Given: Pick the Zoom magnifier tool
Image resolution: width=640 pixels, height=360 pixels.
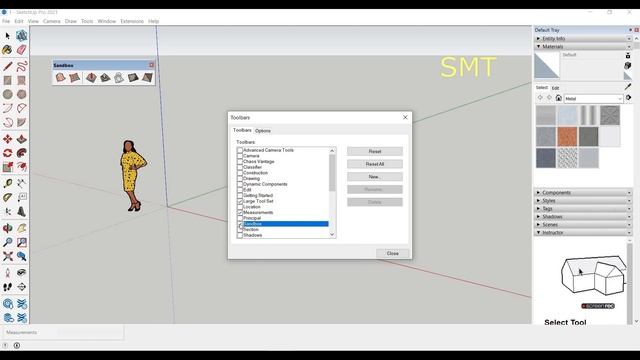Looking at the screenshot, I should click(x=8, y=242).
